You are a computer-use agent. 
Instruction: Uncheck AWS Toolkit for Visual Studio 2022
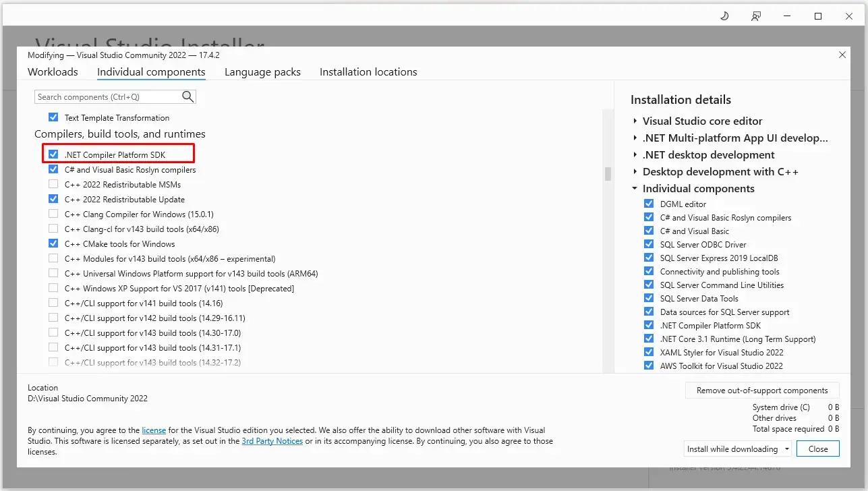(x=649, y=366)
